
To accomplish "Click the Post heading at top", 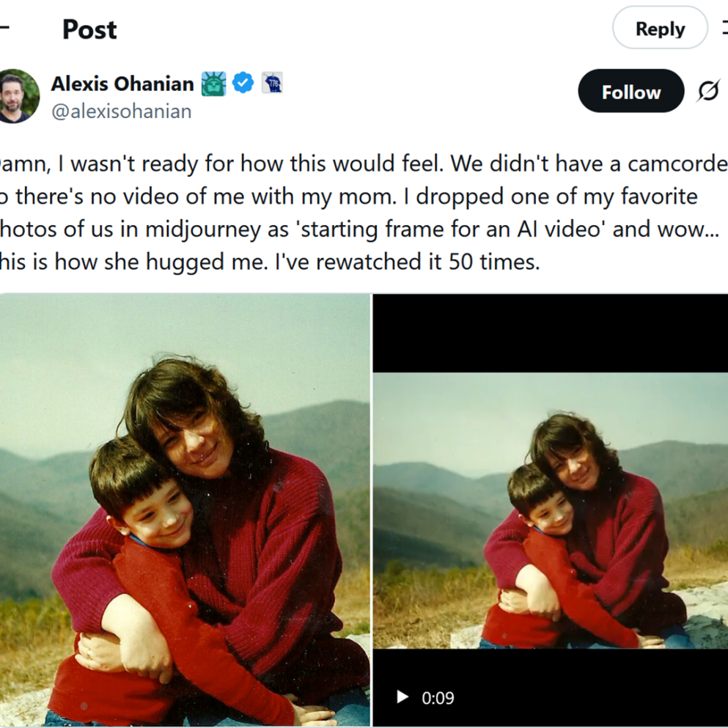I will click(x=89, y=29).
